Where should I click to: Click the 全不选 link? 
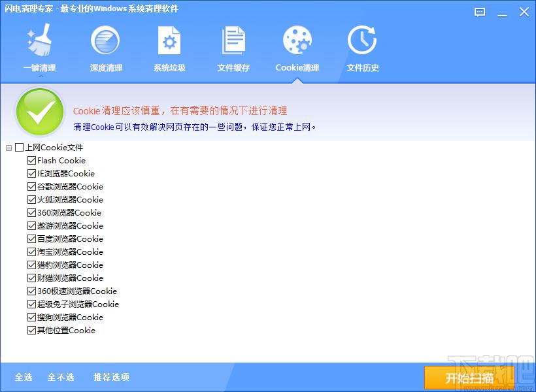pos(61,377)
